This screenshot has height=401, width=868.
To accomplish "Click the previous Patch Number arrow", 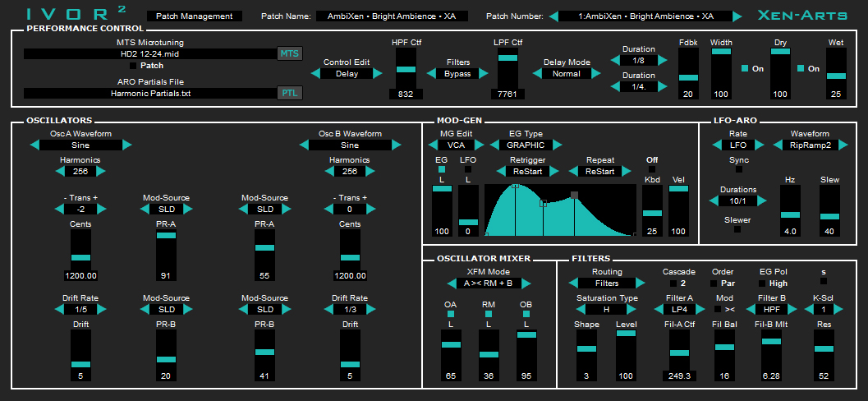I will pyautogui.click(x=553, y=16).
